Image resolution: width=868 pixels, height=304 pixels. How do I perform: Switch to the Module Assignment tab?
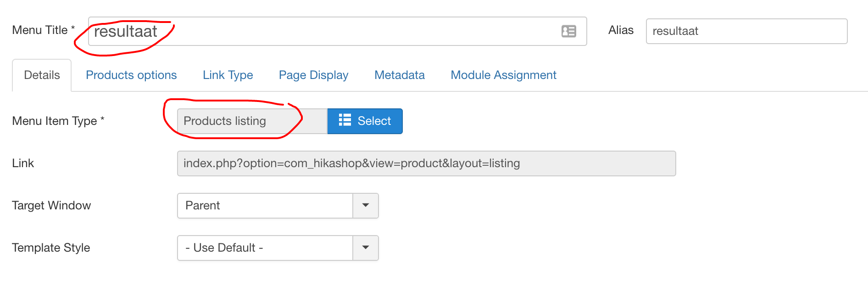point(503,75)
